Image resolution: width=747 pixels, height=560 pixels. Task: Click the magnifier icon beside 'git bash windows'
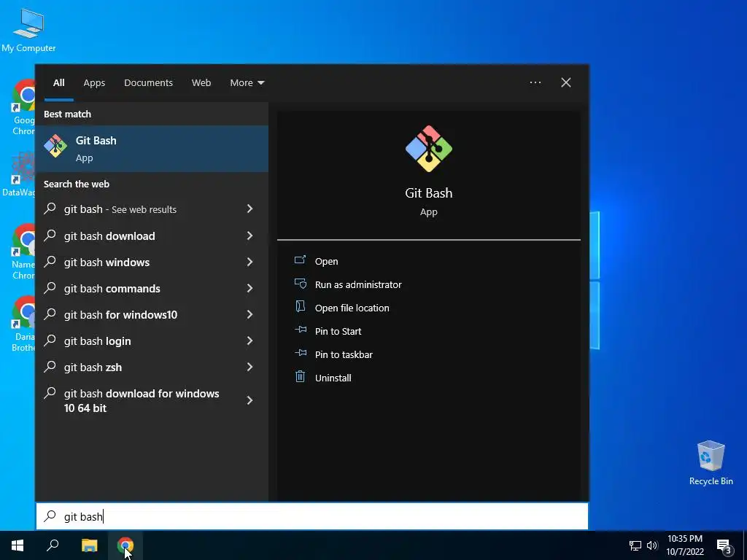[x=50, y=262]
